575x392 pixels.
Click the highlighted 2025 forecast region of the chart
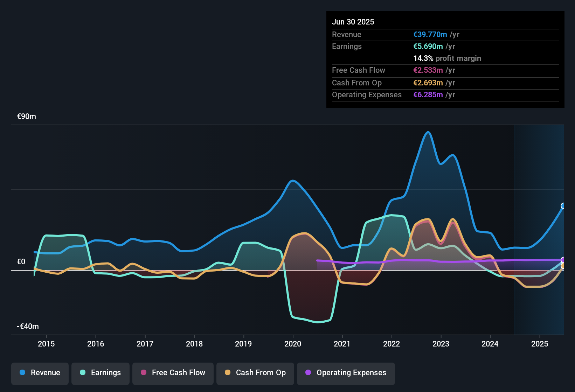(x=539, y=227)
